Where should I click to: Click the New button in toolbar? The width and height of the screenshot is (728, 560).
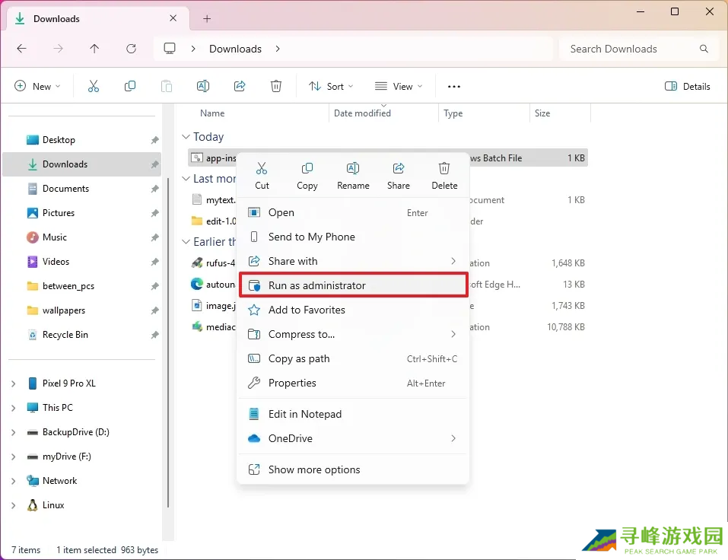pos(37,87)
